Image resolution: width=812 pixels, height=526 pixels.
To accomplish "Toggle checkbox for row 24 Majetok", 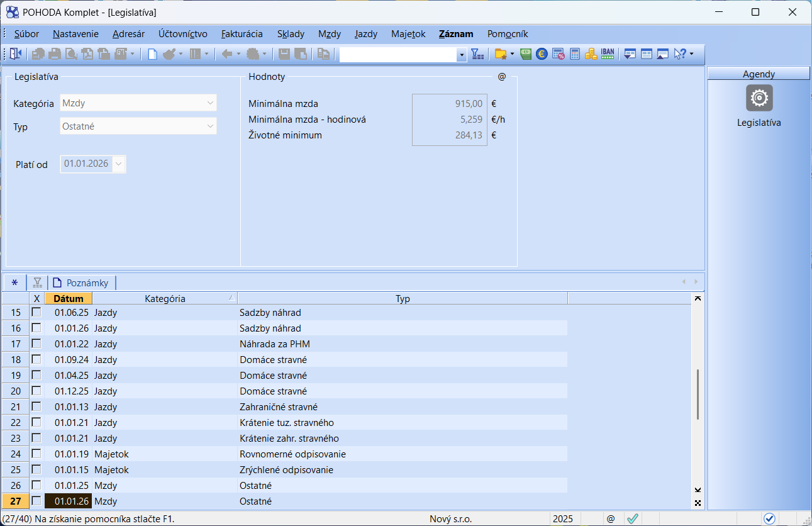I will coord(36,454).
